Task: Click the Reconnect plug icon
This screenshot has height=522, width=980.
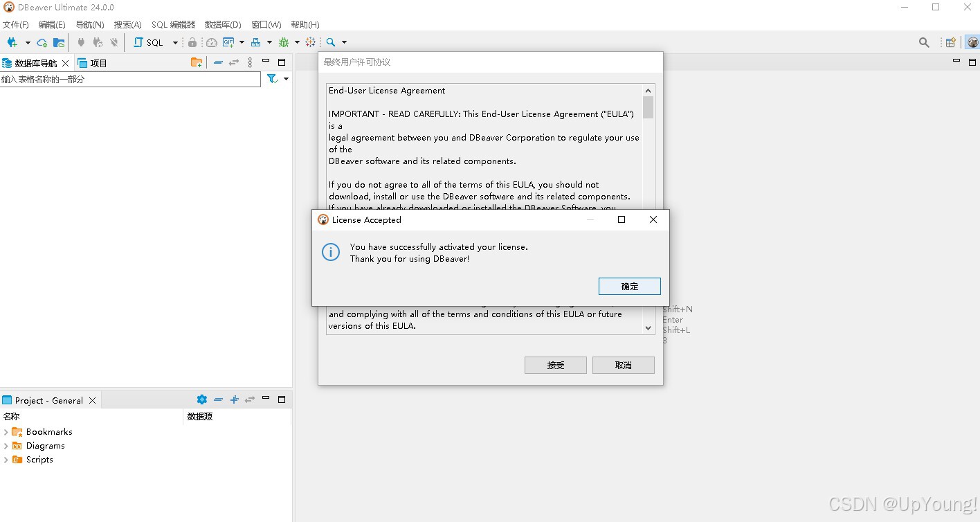Action: [98, 42]
